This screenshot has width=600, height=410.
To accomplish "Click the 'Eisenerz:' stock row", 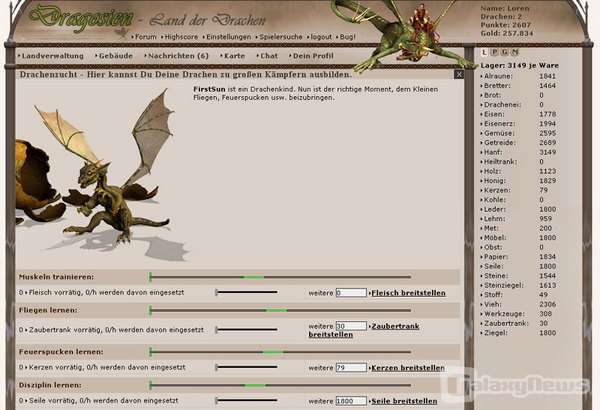I will point(518,124).
